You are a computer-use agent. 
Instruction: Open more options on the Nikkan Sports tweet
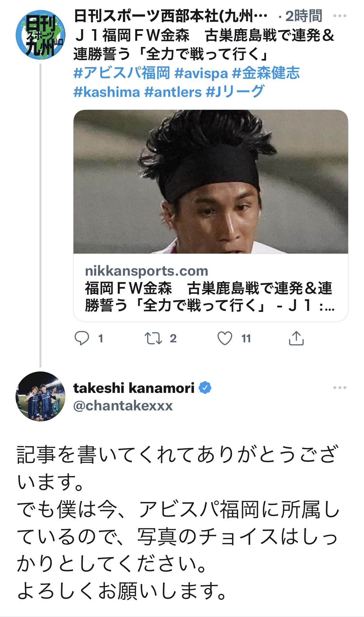pyautogui.click(x=339, y=16)
